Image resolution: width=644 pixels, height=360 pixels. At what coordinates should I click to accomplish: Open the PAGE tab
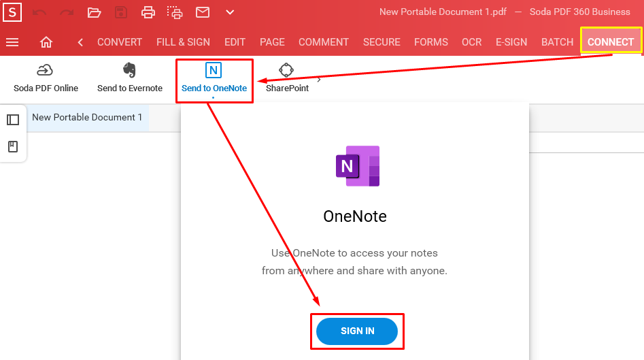(272, 42)
